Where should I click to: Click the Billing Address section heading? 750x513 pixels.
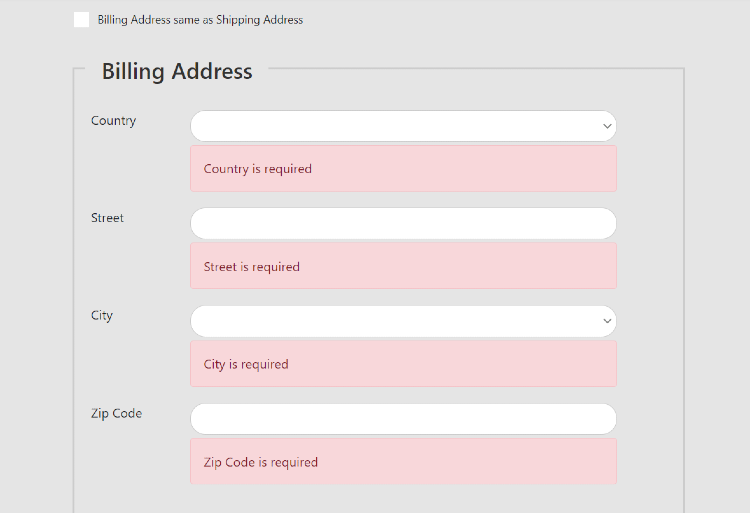point(177,71)
